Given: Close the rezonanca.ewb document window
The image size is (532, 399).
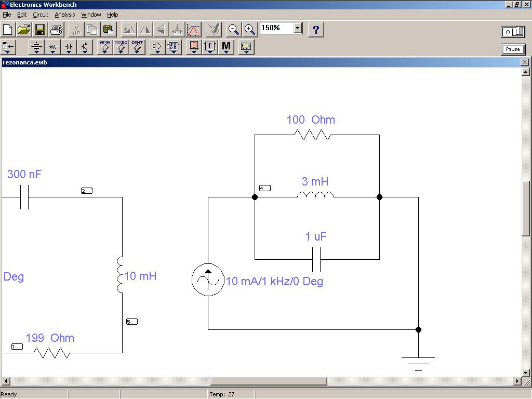Looking at the screenshot, I should 525,62.
